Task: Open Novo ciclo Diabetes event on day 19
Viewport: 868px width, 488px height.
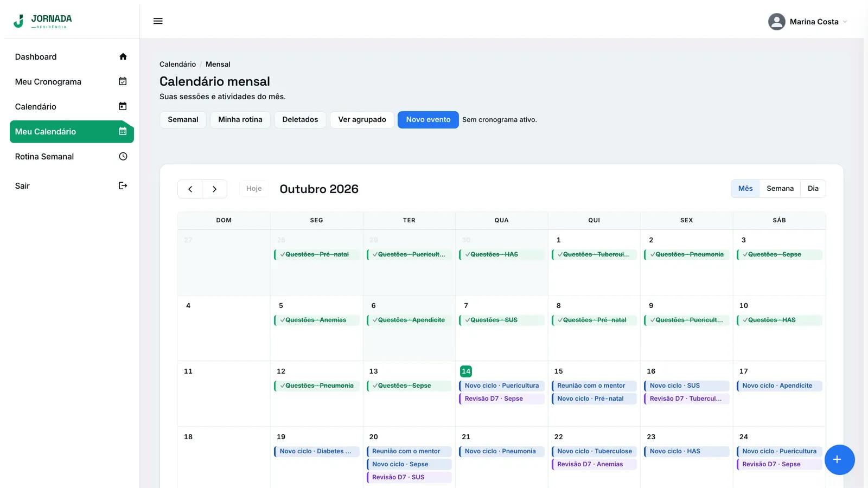Action: coord(317,451)
